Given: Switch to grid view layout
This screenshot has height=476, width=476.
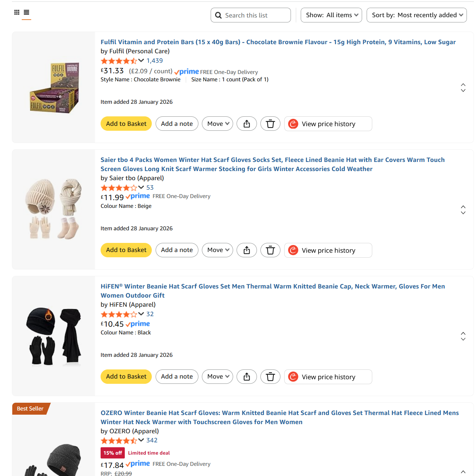Looking at the screenshot, I should (17, 12).
